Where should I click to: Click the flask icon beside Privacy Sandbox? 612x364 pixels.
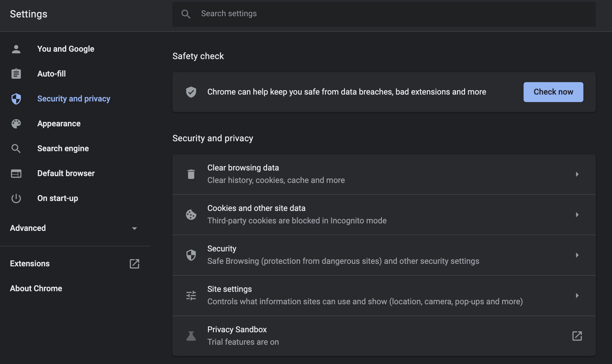tap(191, 336)
